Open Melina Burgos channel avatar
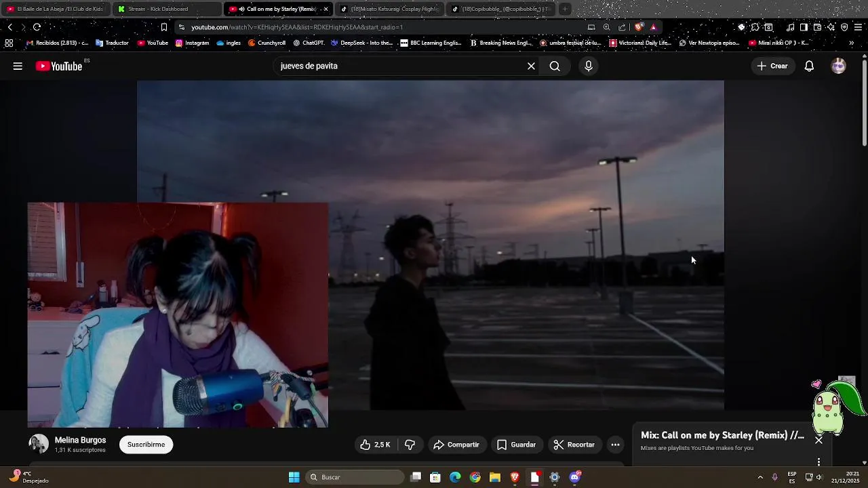Viewport: 868px width, 488px height. [39, 444]
